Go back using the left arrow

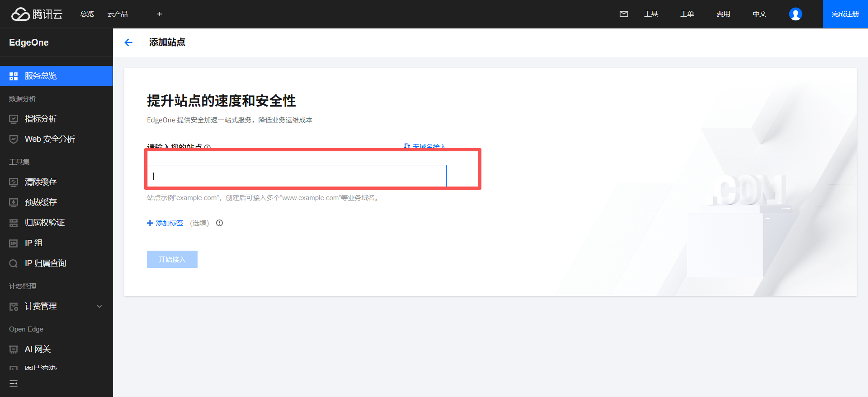tap(128, 42)
